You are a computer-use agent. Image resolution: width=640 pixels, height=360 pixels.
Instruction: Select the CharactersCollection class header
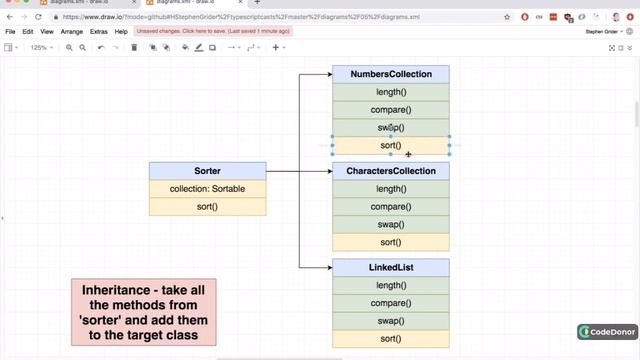coord(391,171)
